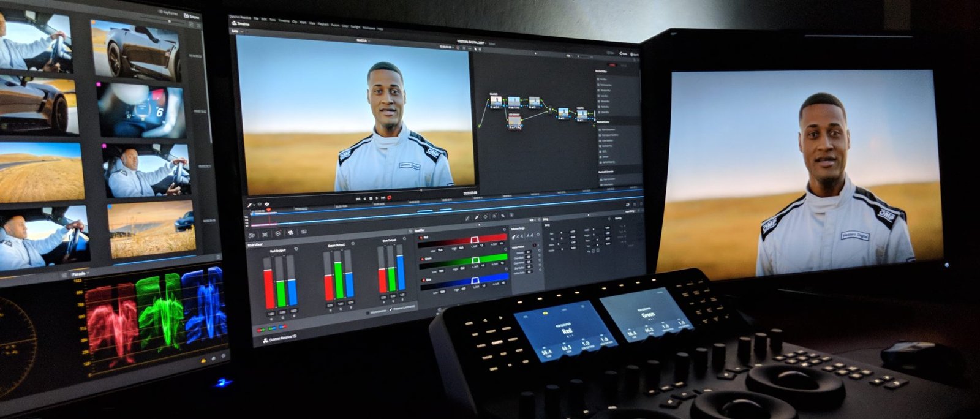980x419 pixels.
Task: Click the Play button under the viewer
Action: 377,198
